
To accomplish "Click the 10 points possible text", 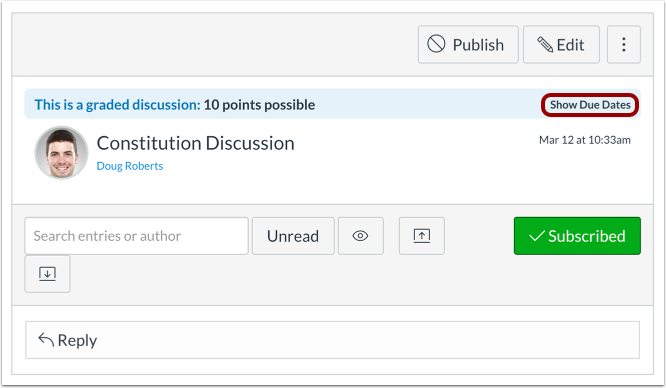I will [x=259, y=105].
